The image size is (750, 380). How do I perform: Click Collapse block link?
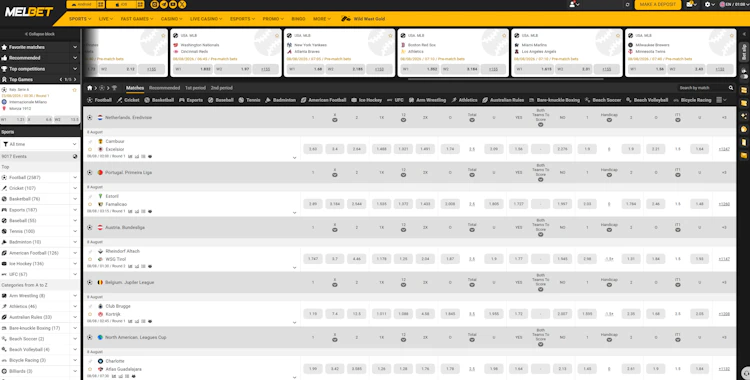tap(40, 34)
